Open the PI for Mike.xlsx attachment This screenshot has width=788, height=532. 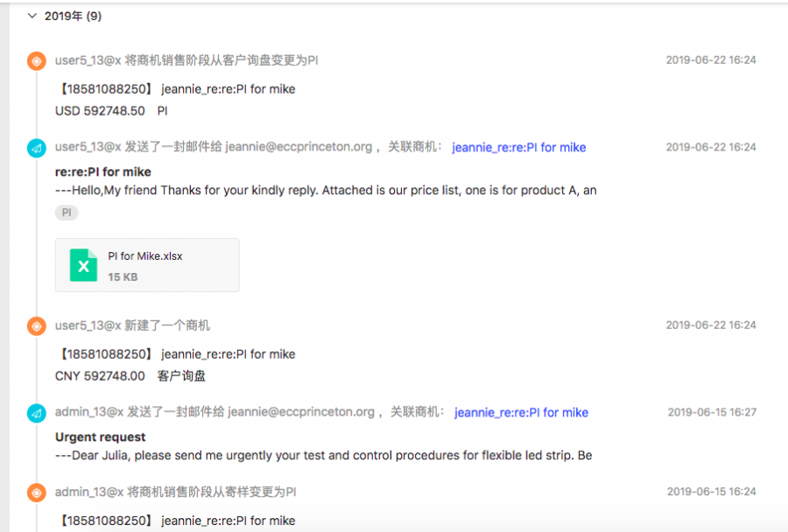click(147, 265)
